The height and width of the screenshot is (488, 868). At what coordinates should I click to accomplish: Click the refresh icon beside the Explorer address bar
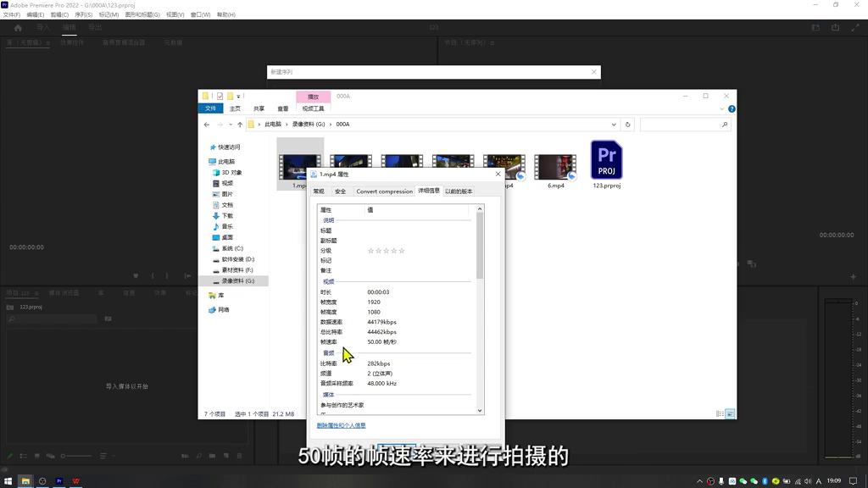(x=627, y=124)
